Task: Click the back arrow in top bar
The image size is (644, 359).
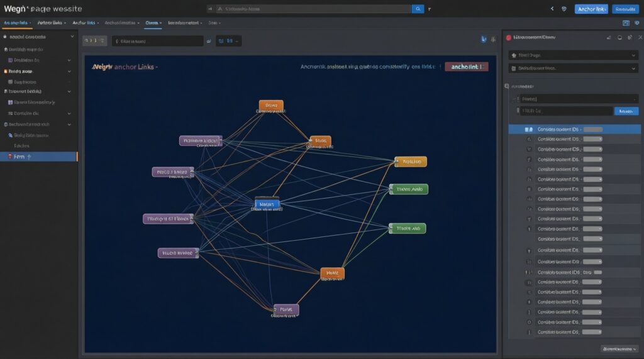Action: pyautogui.click(x=552, y=9)
